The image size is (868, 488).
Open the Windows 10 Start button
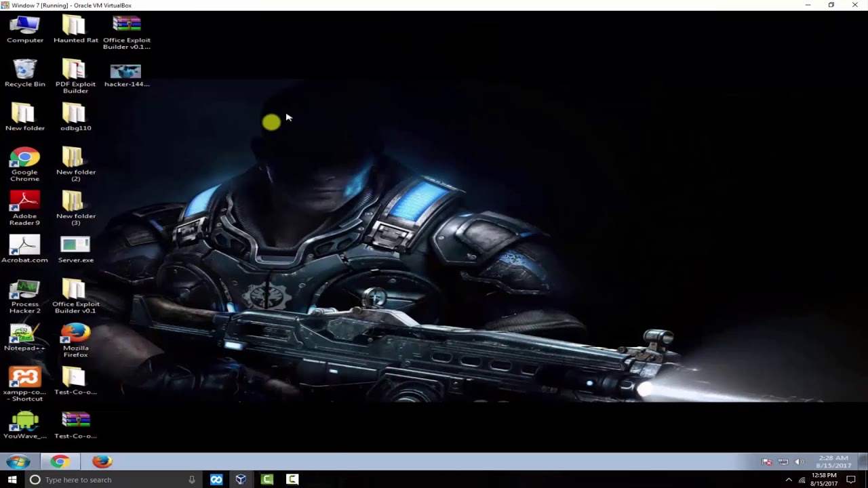click(12, 479)
